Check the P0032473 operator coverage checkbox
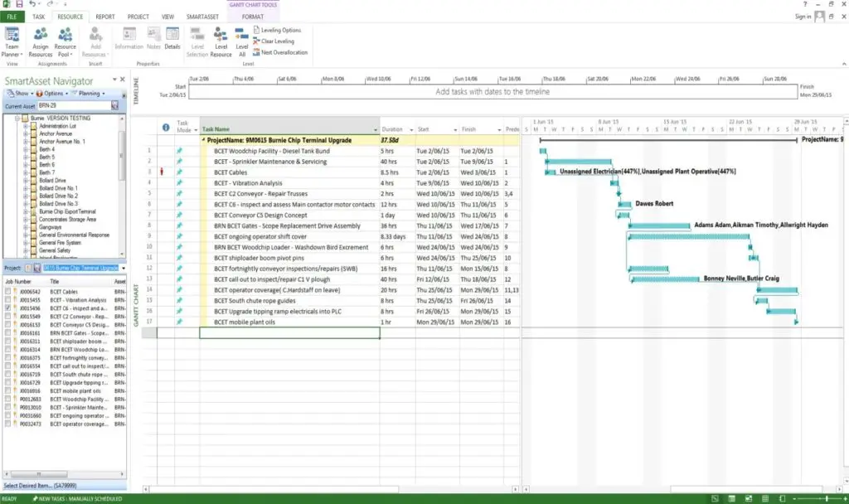849x504 pixels. pos(7,424)
